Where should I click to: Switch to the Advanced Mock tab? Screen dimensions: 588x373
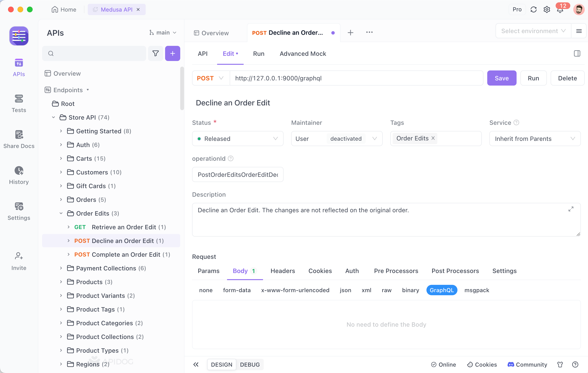click(x=303, y=53)
